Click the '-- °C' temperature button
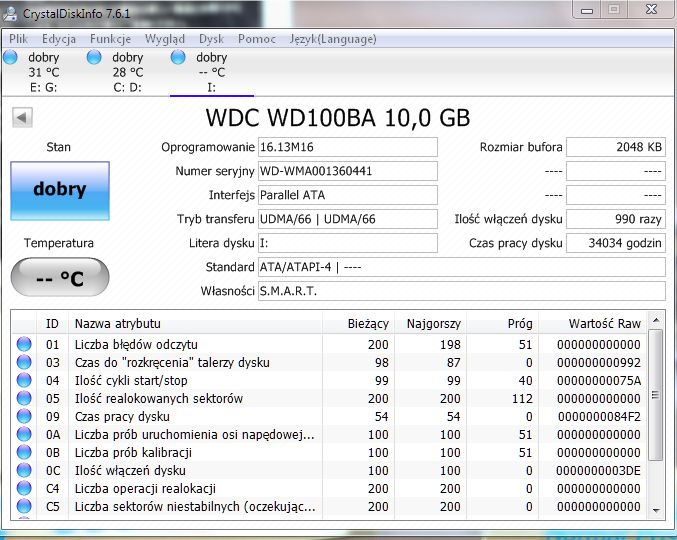Screen dimensions: 677x540 pyautogui.click(x=60, y=278)
